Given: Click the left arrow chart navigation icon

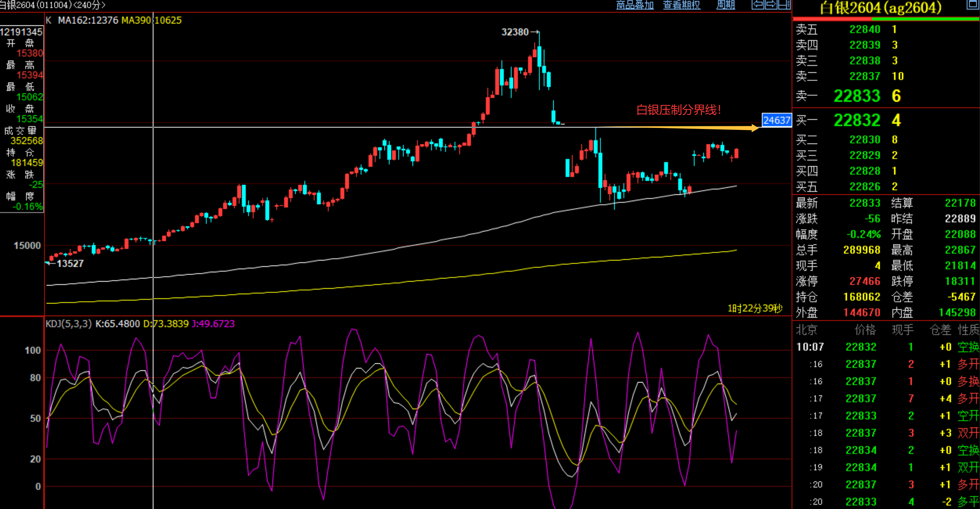Looking at the screenshot, I should point(758,5).
